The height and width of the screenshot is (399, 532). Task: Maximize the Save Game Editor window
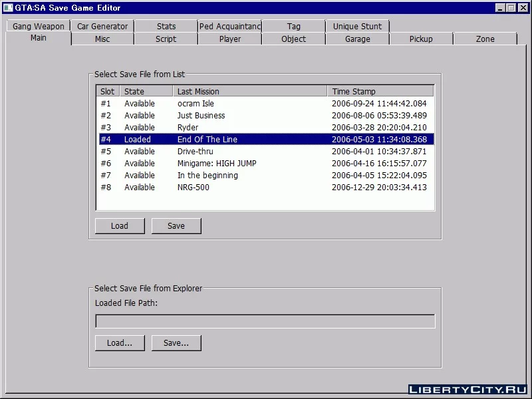511,8
